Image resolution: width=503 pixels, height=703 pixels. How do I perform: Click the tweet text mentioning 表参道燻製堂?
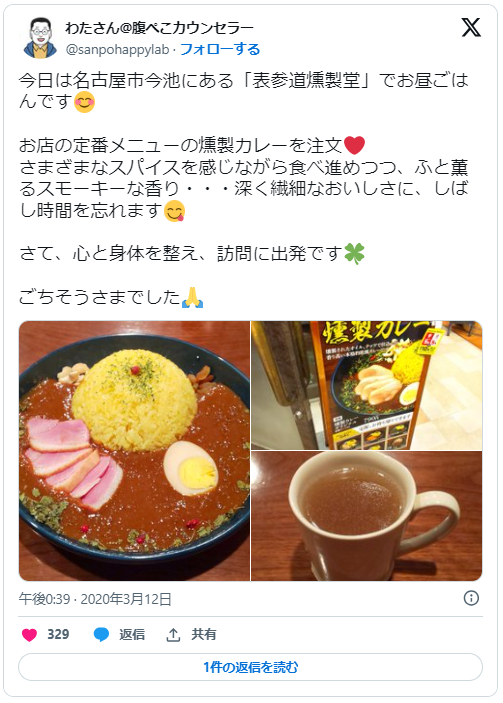[244, 91]
